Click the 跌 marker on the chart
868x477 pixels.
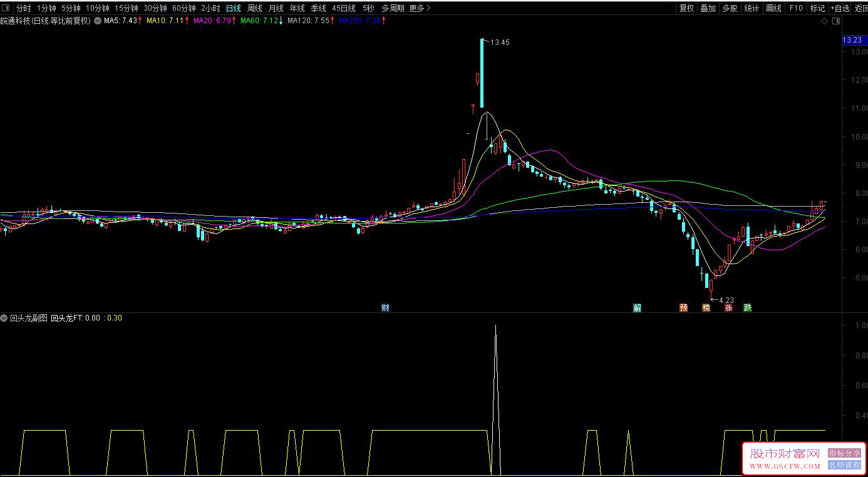[747, 307]
